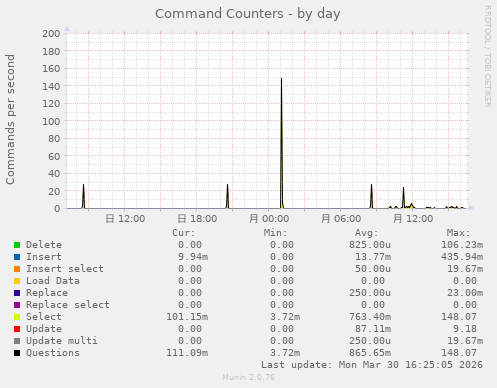
Task: Click the 'Max:' column header
Action: pos(459,233)
